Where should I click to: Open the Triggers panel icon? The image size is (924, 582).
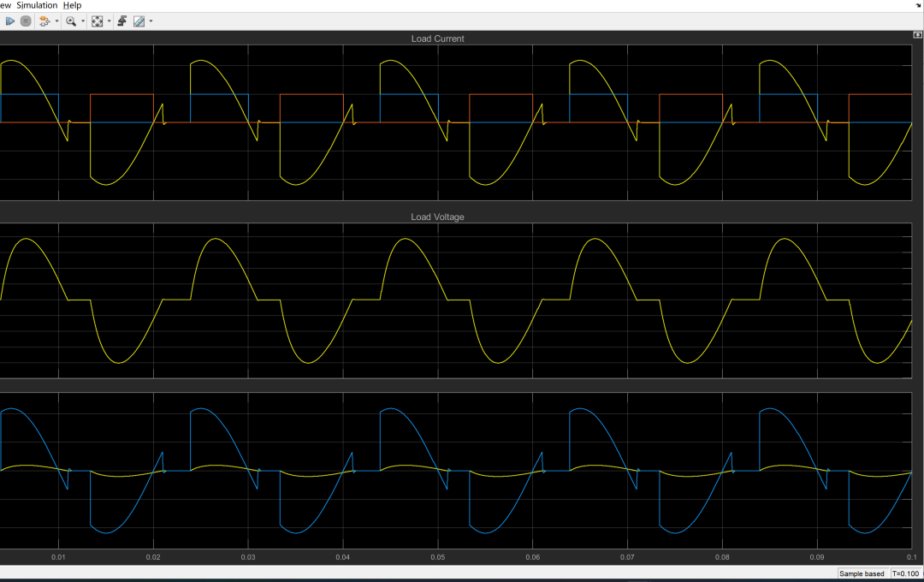(122, 21)
